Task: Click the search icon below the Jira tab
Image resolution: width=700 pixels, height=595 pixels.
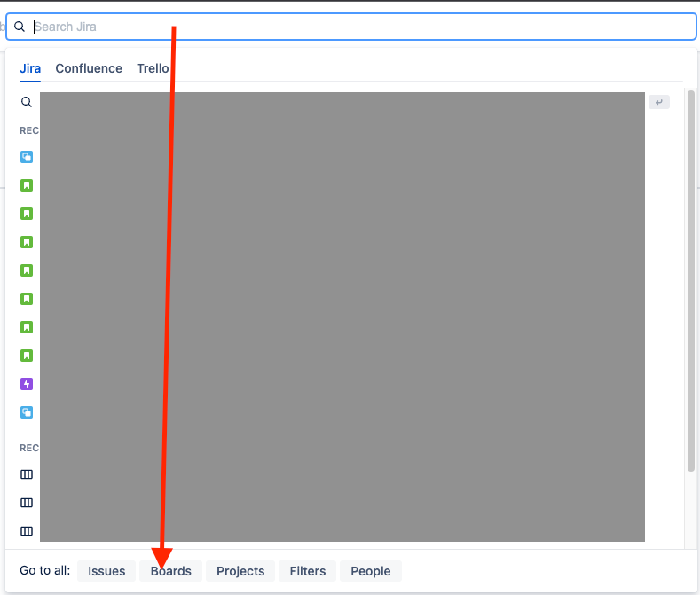Action: pos(27,102)
